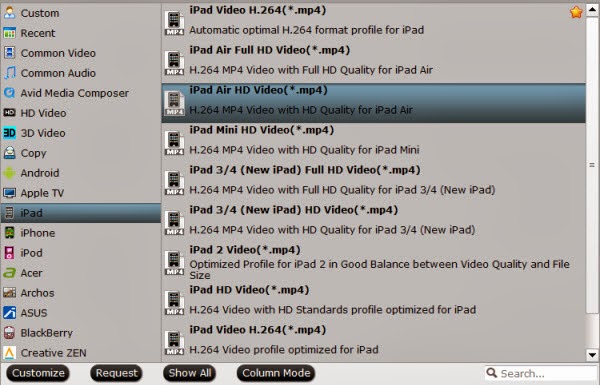The height and width of the screenshot is (385, 600).
Task: Click the format list scrollbar thumb
Action: [592, 165]
